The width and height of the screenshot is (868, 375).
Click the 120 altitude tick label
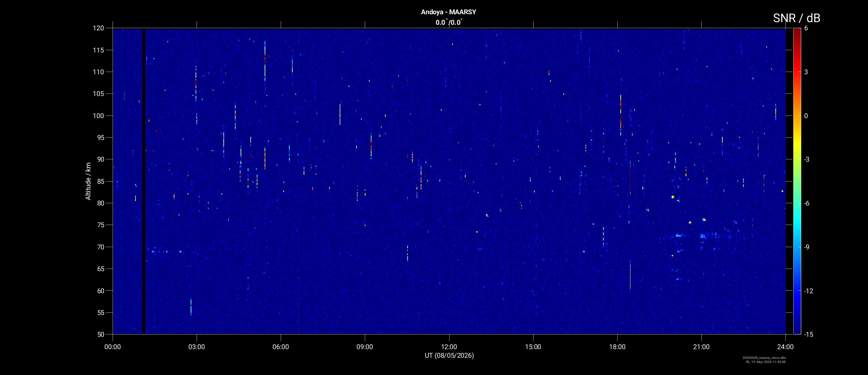pyautogui.click(x=98, y=28)
